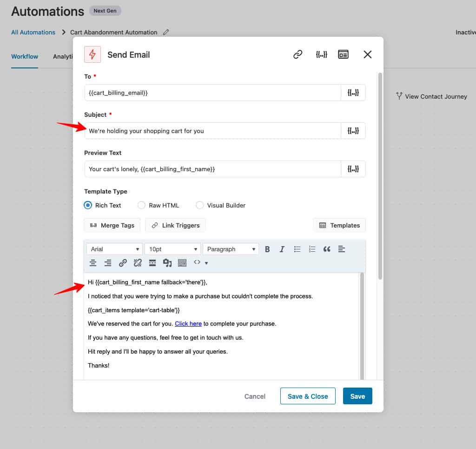Switch to the Analytics tab
476x449 pixels.
pos(63,56)
